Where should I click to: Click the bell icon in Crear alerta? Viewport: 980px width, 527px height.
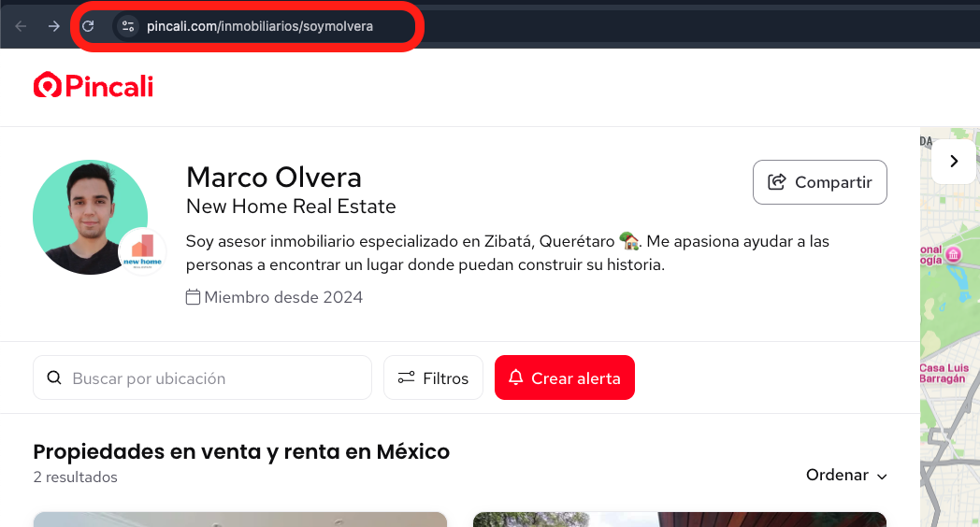pyautogui.click(x=515, y=377)
